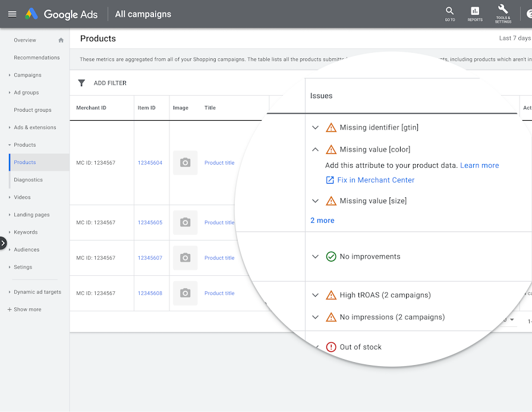Viewport: 532px width, 412px height.
Task: Click the Missing value [color] warning icon
Action: pos(331,150)
